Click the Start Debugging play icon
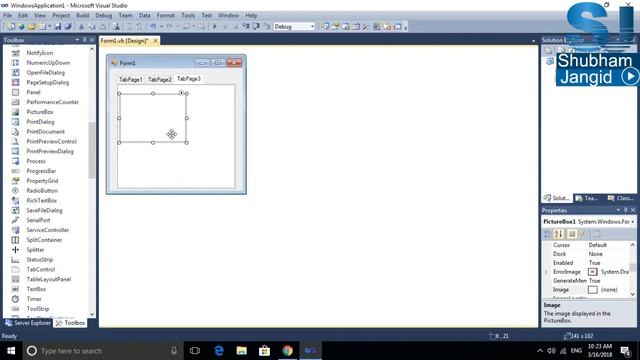The height and width of the screenshot is (360, 640). [x=215, y=27]
